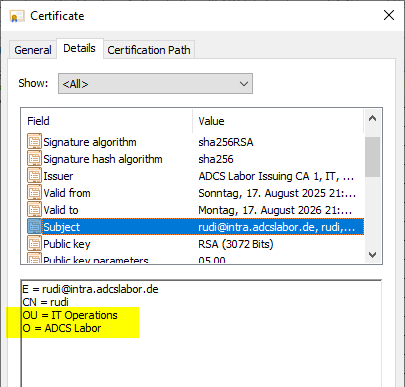Close the Certificate dialog

coord(389,15)
